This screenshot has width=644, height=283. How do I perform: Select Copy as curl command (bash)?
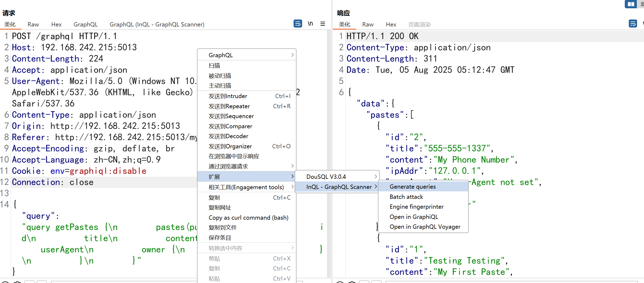click(x=248, y=218)
